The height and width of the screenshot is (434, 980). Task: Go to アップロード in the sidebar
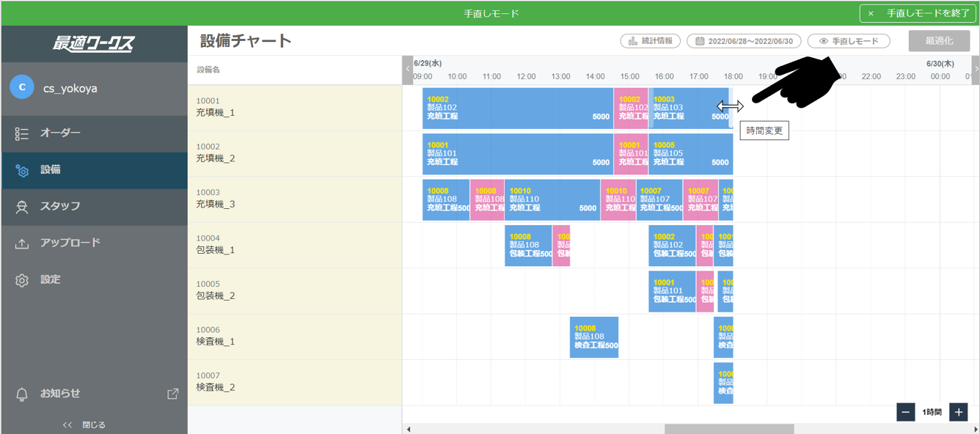point(94,243)
